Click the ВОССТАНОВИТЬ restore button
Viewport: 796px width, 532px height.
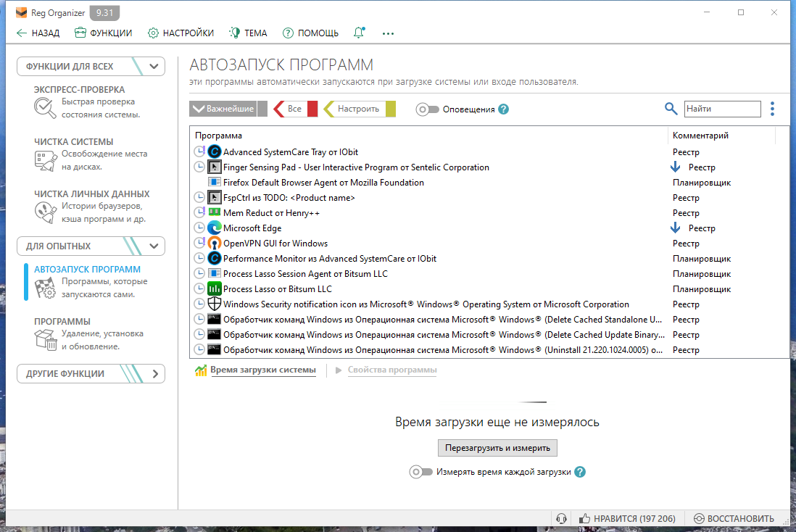point(734,518)
